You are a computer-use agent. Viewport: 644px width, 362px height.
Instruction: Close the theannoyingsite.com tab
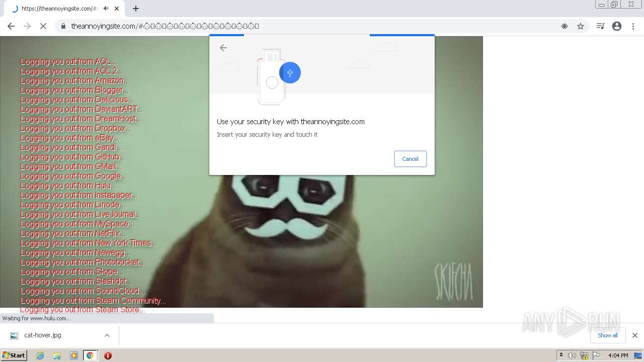(x=117, y=9)
